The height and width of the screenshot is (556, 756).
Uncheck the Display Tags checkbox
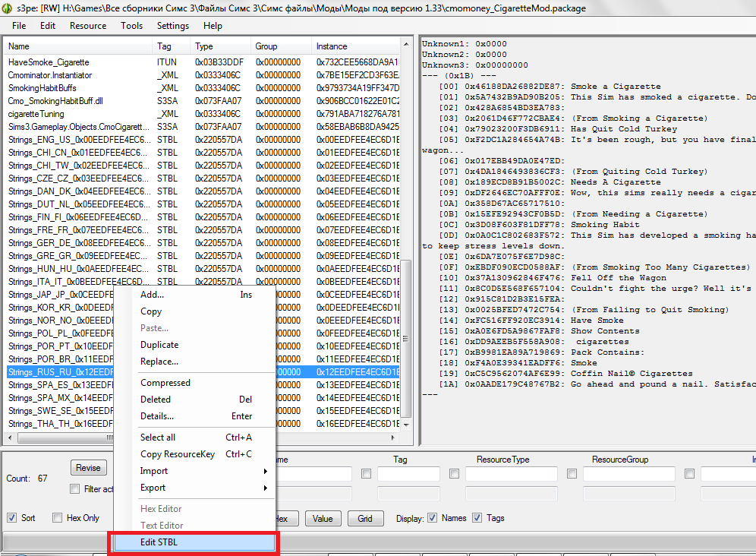[477, 518]
